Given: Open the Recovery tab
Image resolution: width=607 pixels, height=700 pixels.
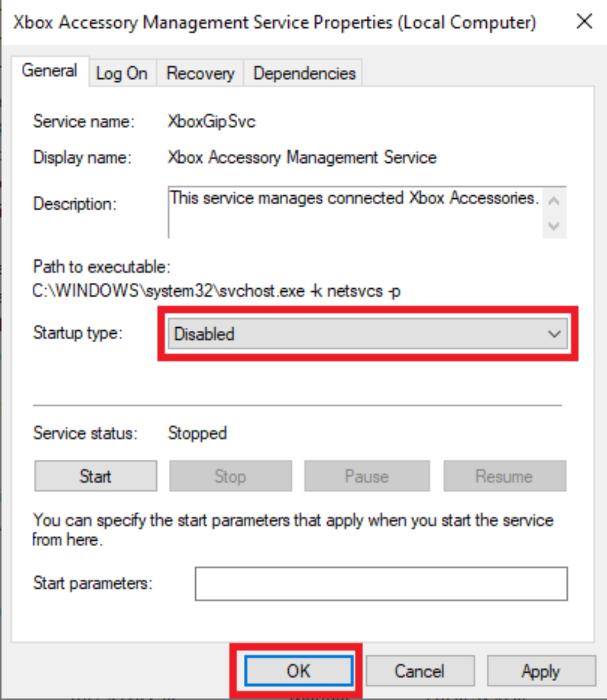Looking at the screenshot, I should click(200, 73).
